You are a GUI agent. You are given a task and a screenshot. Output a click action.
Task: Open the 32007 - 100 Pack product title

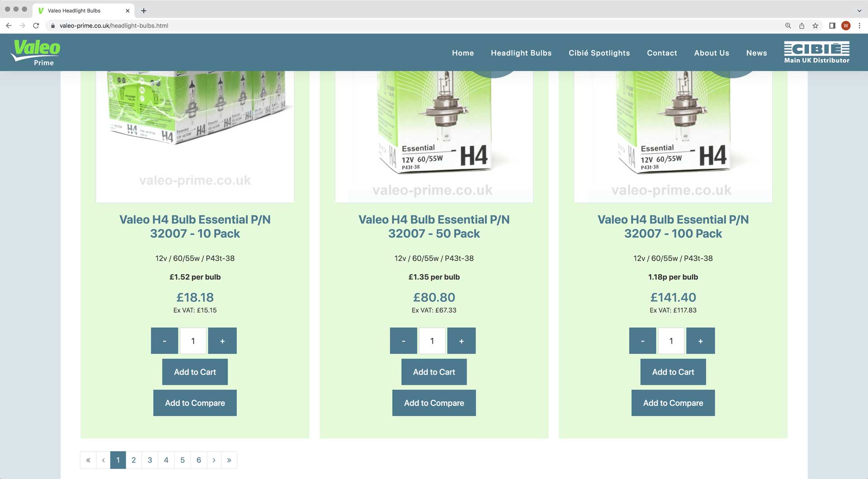(x=673, y=226)
